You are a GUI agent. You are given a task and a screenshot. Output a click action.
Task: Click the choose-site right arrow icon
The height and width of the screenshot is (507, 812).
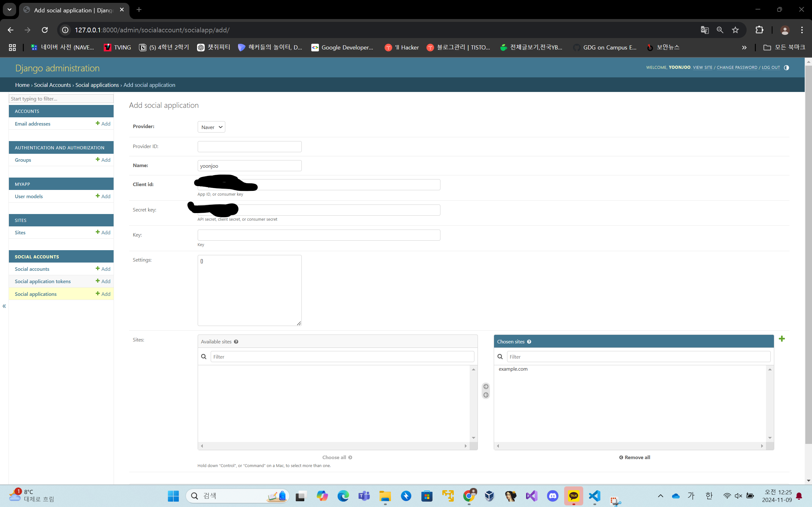(x=485, y=387)
